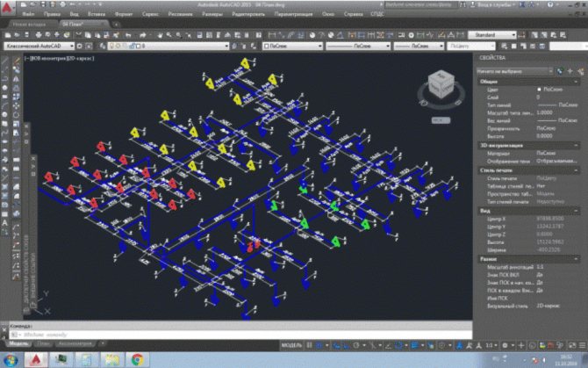
Task: Click the Windows Start button
Action: click(11, 359)
